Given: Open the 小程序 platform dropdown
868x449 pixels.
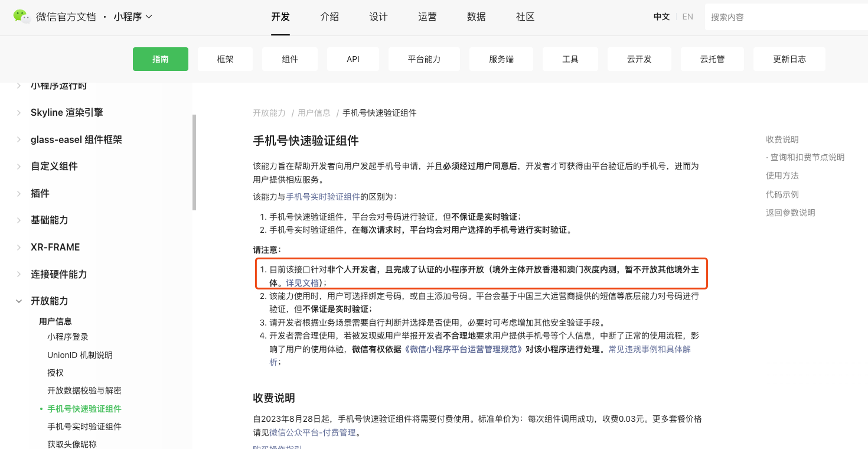Looking at the screenshot, I should [x=133, y=17].
